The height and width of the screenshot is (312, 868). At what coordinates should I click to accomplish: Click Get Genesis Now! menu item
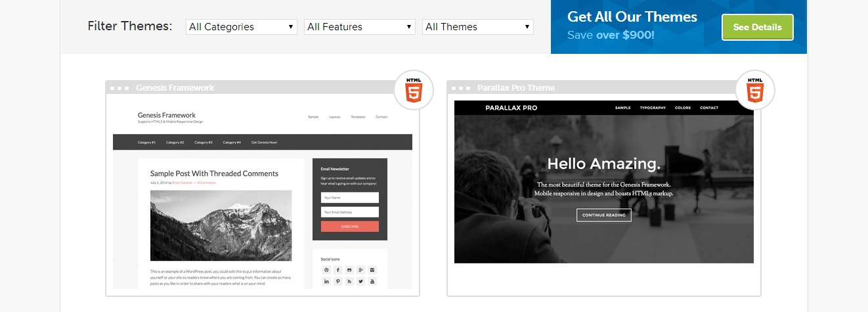click(x=264, y=142)
